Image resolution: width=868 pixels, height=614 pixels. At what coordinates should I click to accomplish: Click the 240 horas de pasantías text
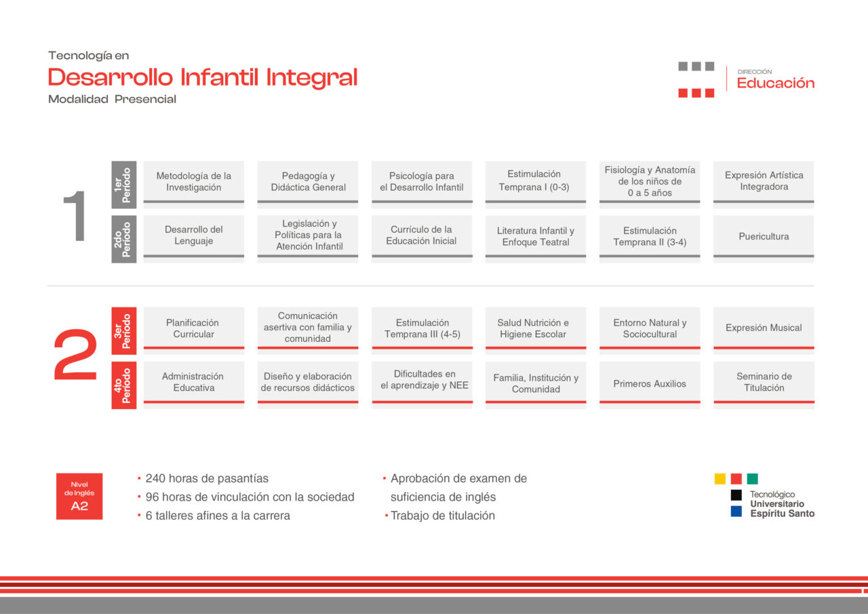207,478
